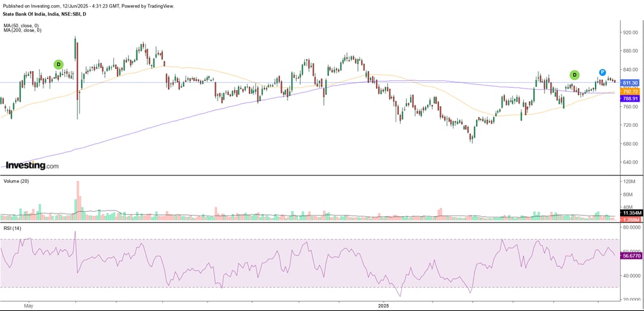Click the green D dividend marker near May

click(x=58, y=65)
